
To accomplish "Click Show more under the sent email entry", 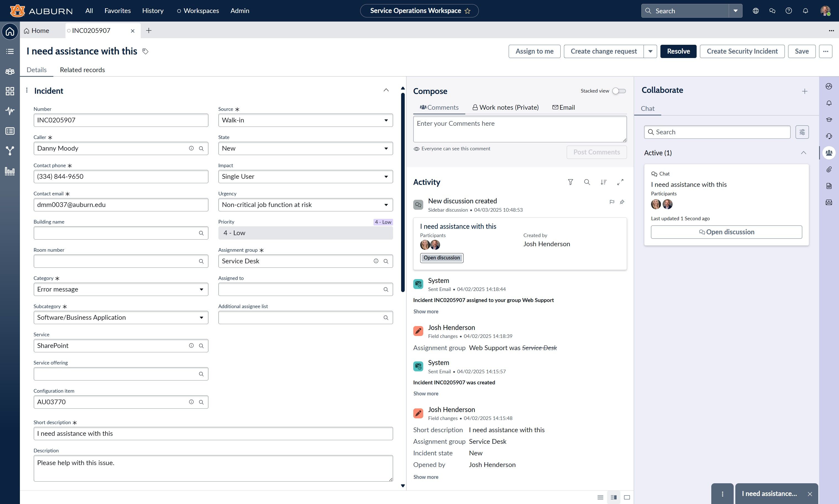I will (426, 311).
